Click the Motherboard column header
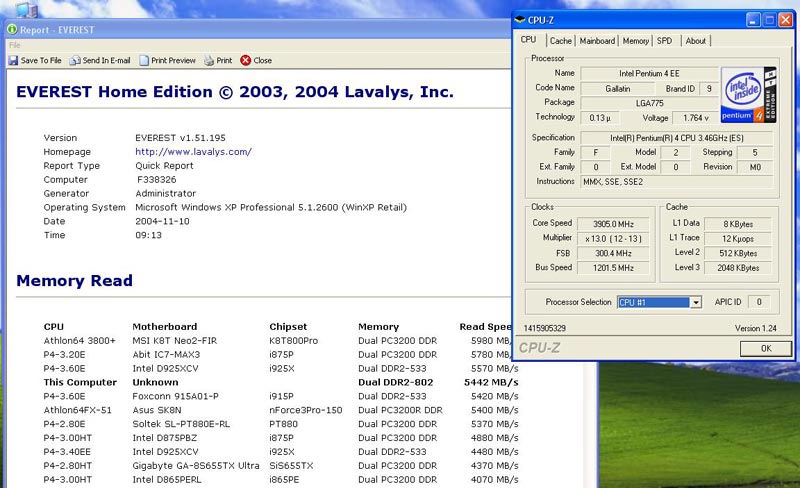Screen dimensions: 800x488 [165, 327]
